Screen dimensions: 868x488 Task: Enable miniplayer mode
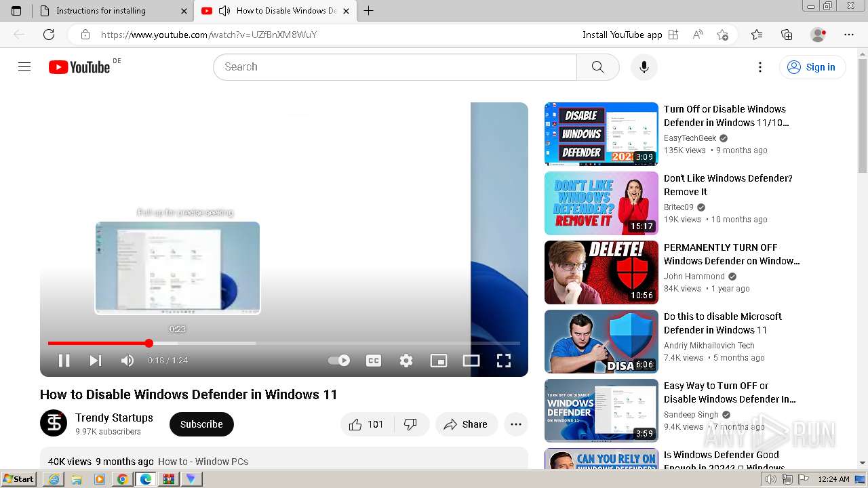pos(439,361)
